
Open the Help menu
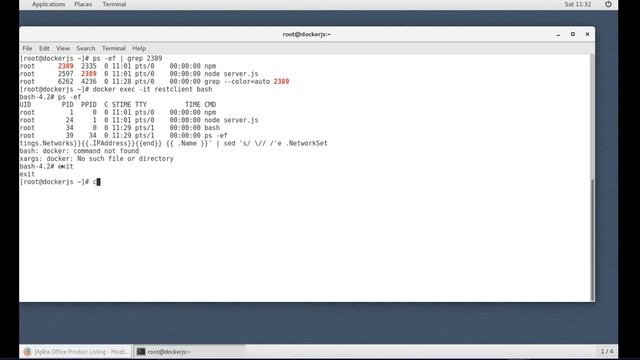click(139, 48)
